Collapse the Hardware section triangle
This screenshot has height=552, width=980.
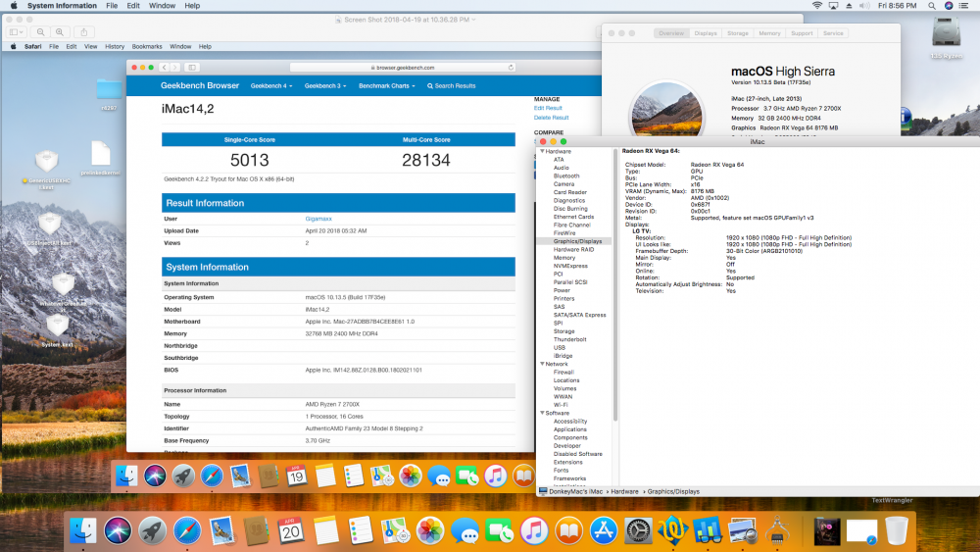point(543,151)
